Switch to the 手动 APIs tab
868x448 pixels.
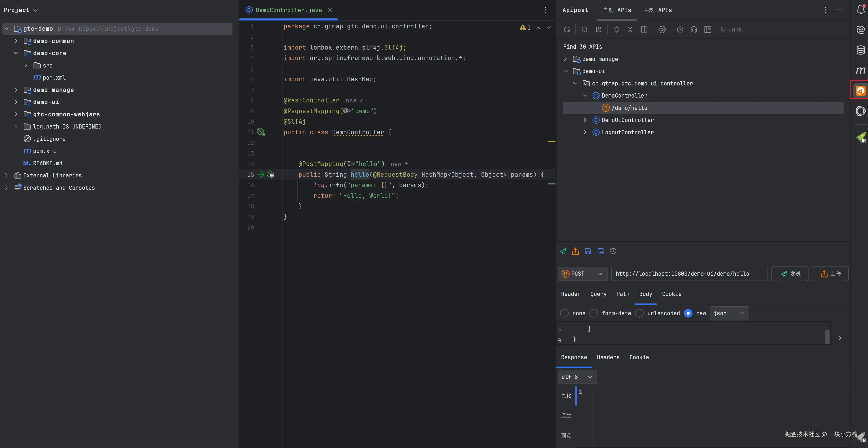[657, 10]
